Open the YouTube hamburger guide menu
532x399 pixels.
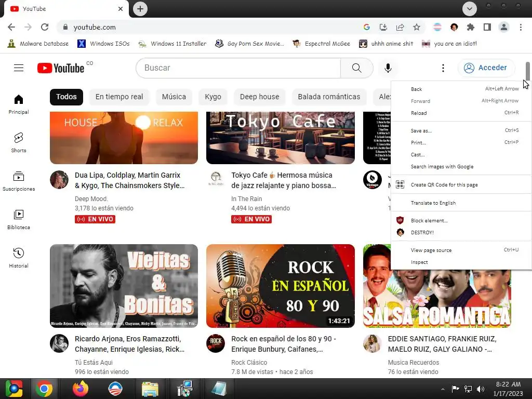(19, 68)
